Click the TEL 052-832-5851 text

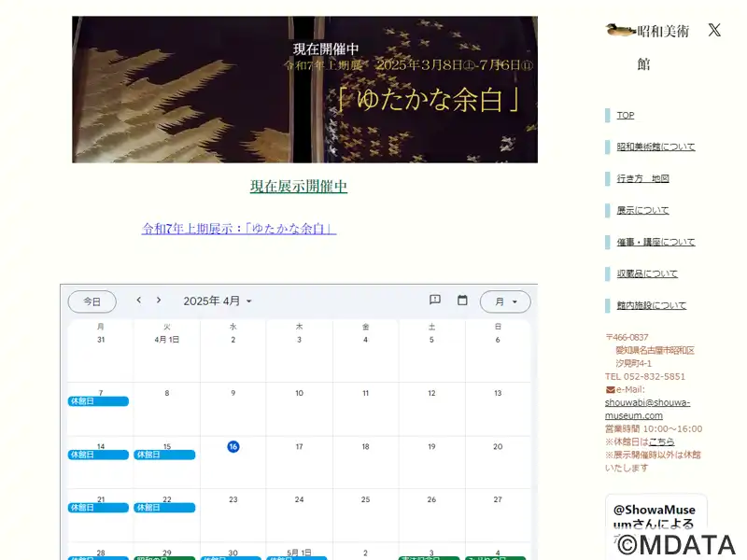[645, 376]
